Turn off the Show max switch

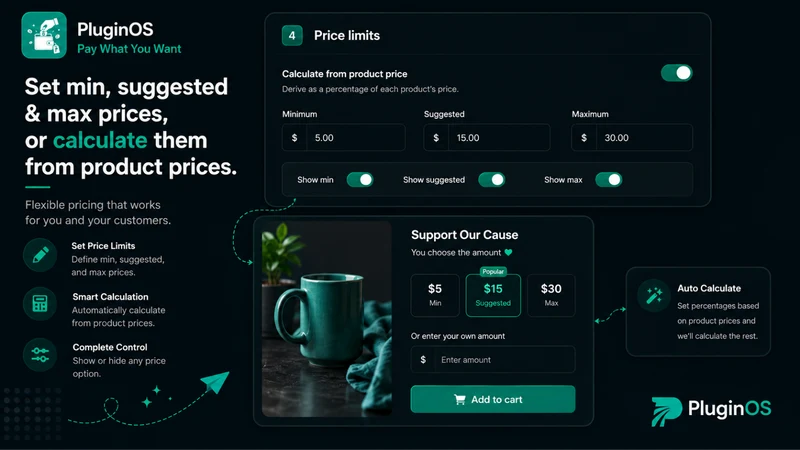pos(608,180)
